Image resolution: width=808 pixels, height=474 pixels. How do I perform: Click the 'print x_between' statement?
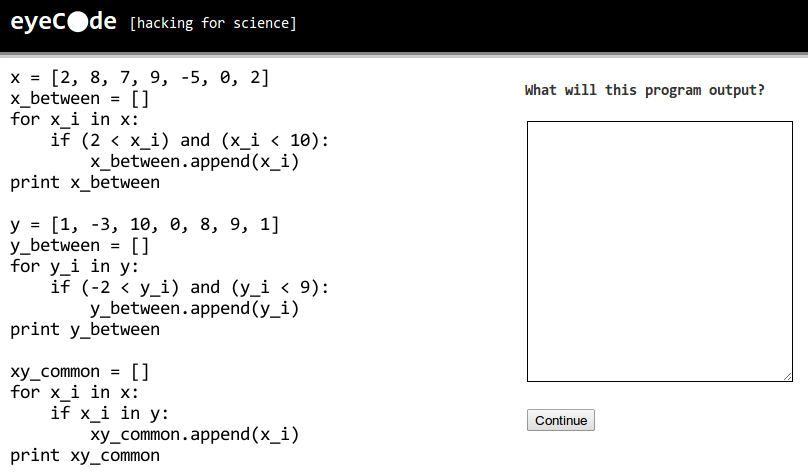tap(85, 182)
